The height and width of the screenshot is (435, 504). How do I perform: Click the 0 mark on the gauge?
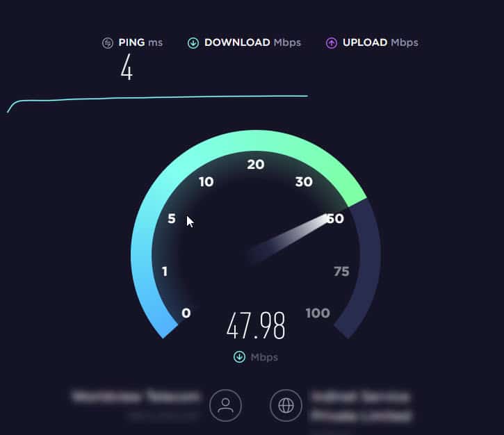[x=186, y=313]
